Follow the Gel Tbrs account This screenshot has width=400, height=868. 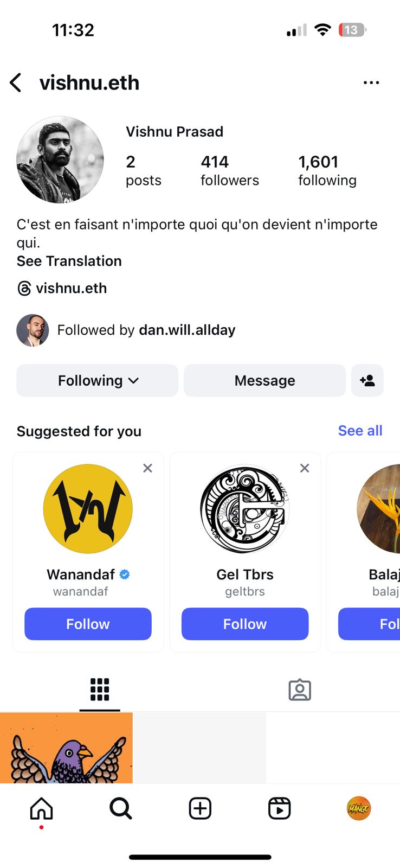click(x=245, y=624)
